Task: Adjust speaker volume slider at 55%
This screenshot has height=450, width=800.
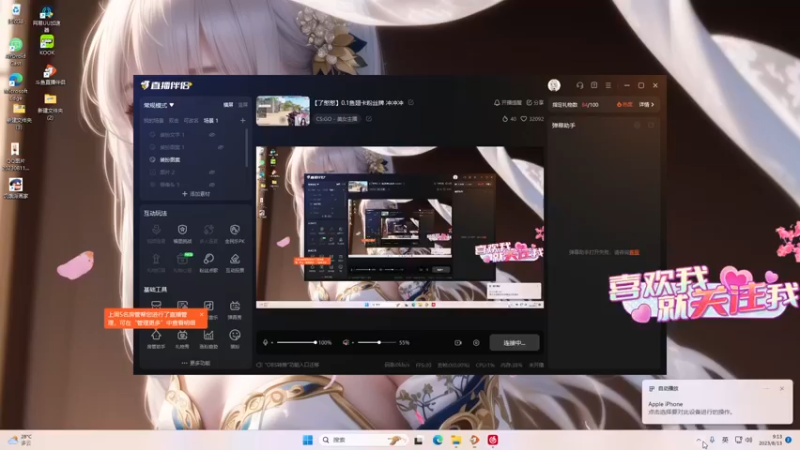Action: [x=377, y=342]
